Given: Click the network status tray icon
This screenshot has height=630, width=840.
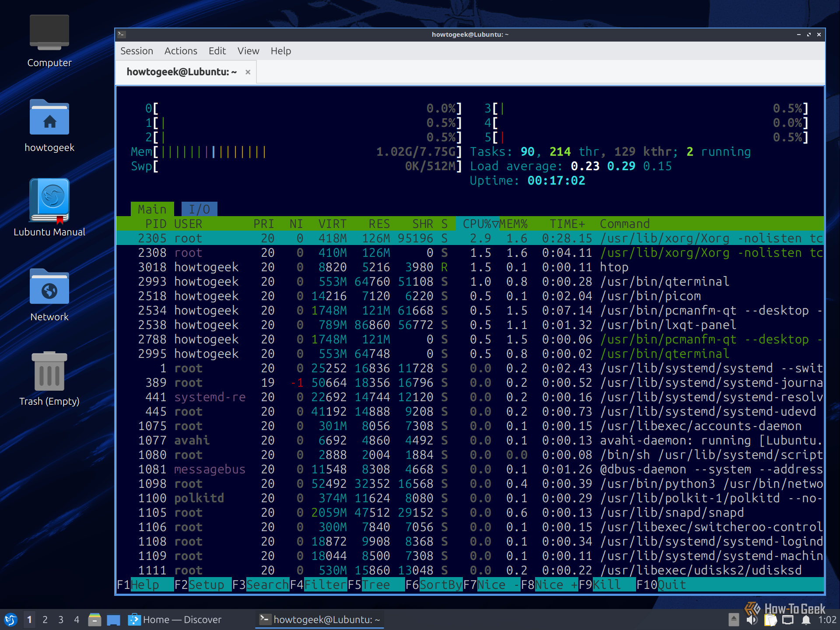Looking at the screenshot, I should [x=788, y=620].
